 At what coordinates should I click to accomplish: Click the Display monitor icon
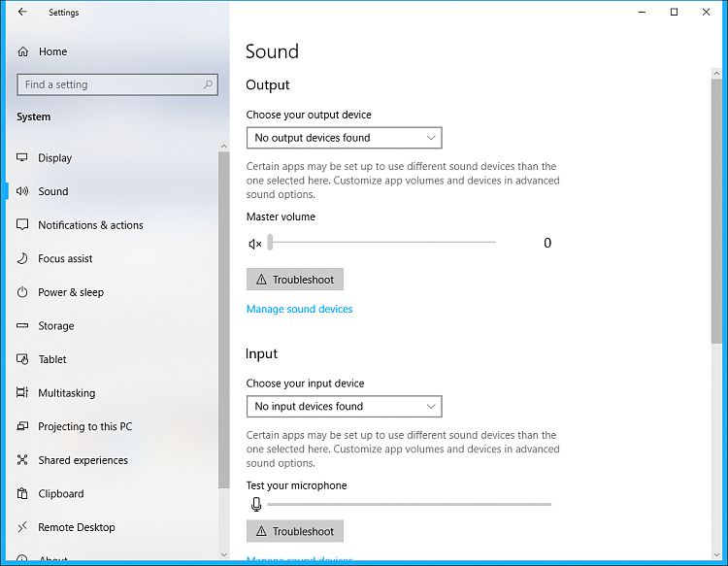[x=21, y=158]
